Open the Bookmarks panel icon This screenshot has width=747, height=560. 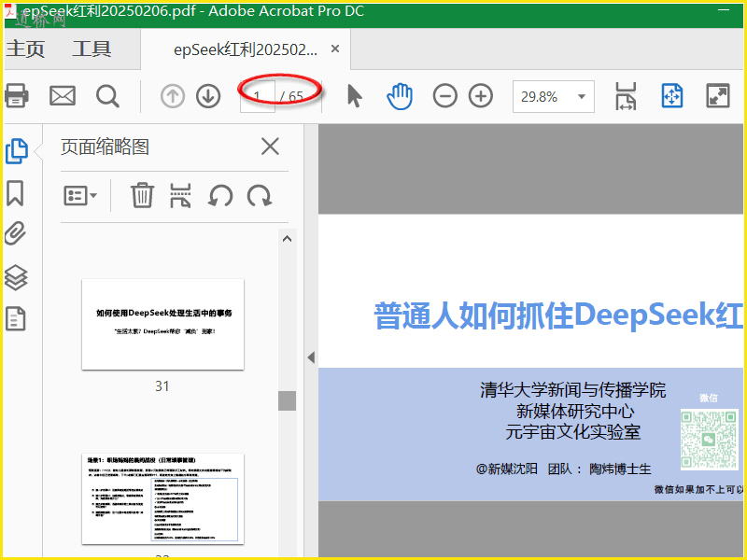click(15, 193)
